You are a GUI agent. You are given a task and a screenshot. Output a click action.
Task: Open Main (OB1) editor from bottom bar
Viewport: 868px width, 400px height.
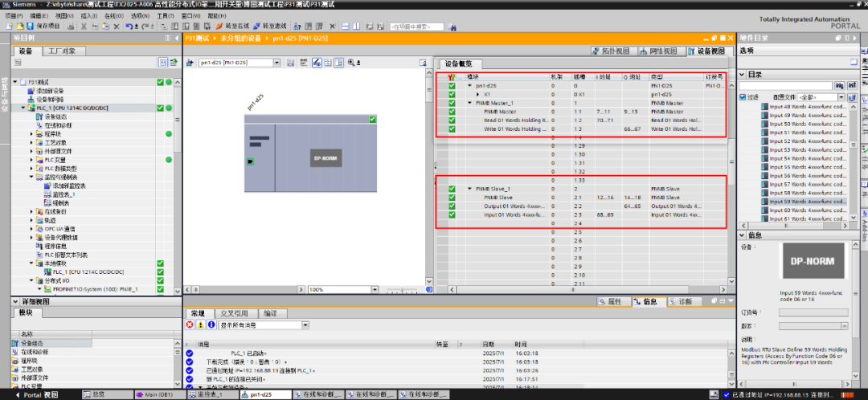pos(161,395)
